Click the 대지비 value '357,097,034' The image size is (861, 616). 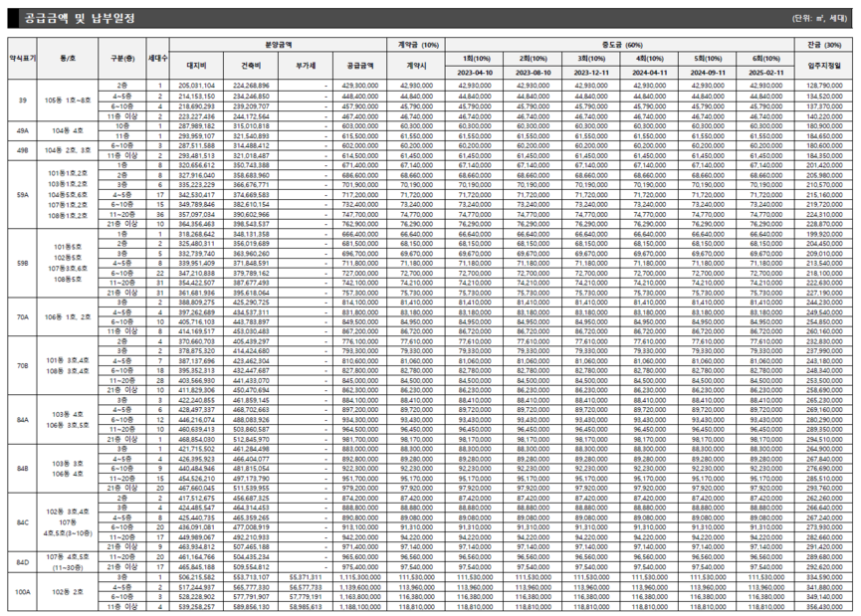pyautogui.click(x=196, y=214)
